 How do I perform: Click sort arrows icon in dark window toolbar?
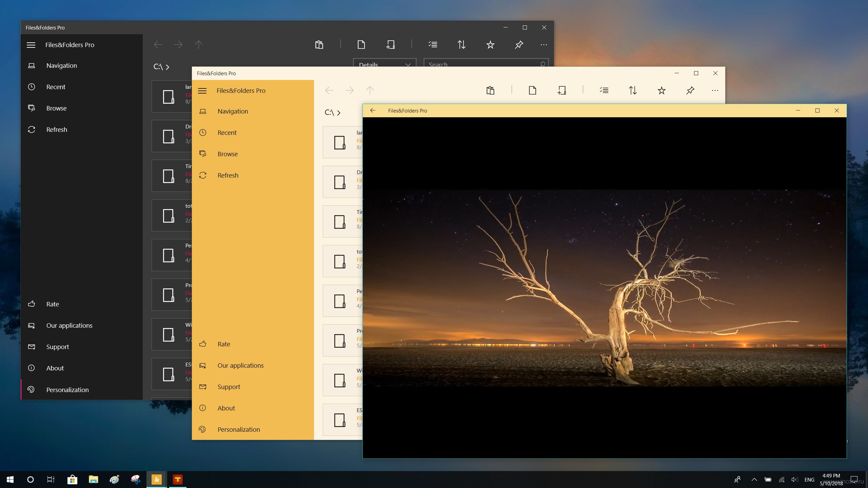click(461, 44)
